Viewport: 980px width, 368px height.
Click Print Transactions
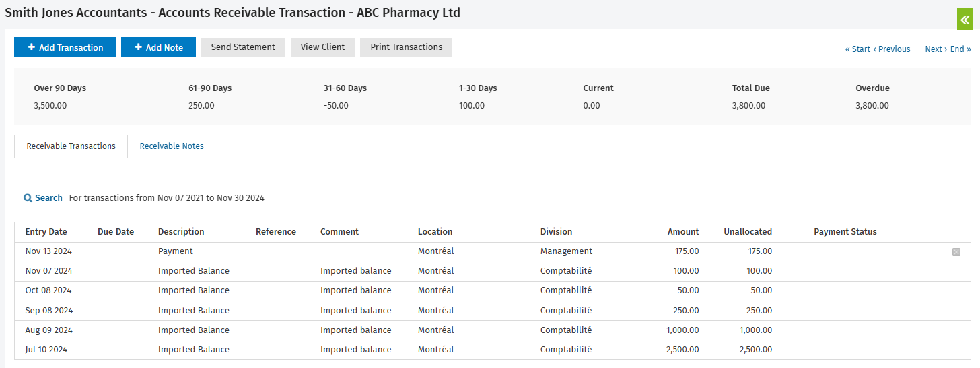click(x=406, y=47)
